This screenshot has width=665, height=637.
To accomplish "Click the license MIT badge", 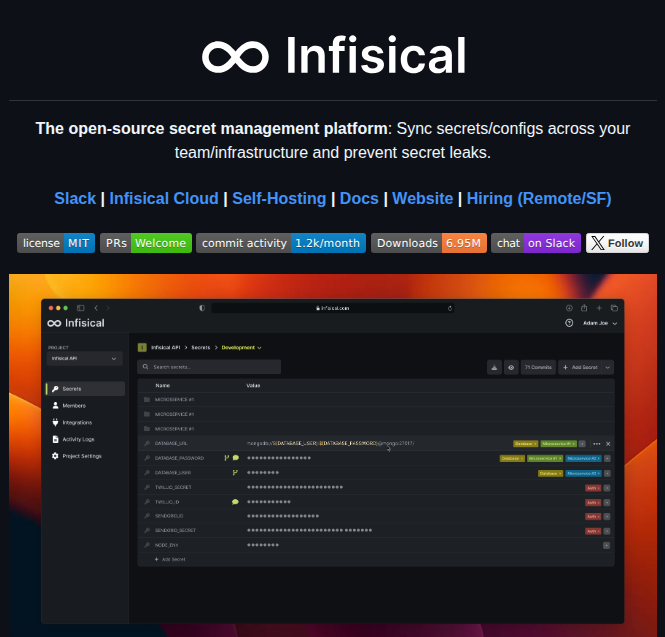I will (x=56, y=243).
